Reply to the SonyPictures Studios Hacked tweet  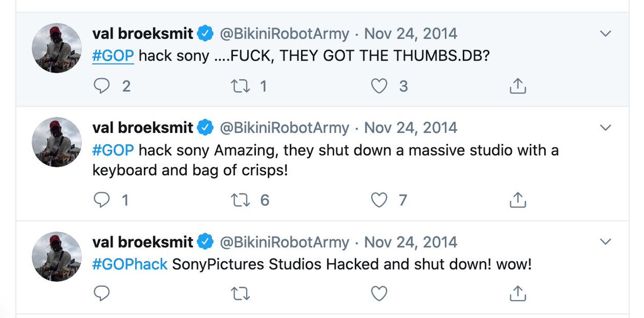point(101,292)
